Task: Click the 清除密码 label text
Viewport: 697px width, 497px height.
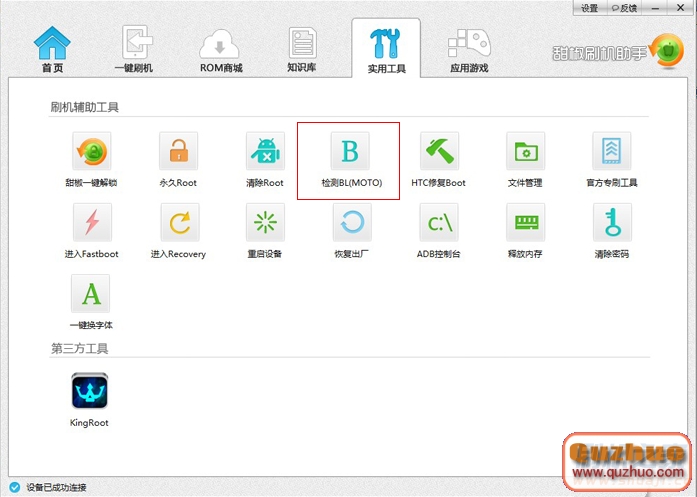Action: 612,254
